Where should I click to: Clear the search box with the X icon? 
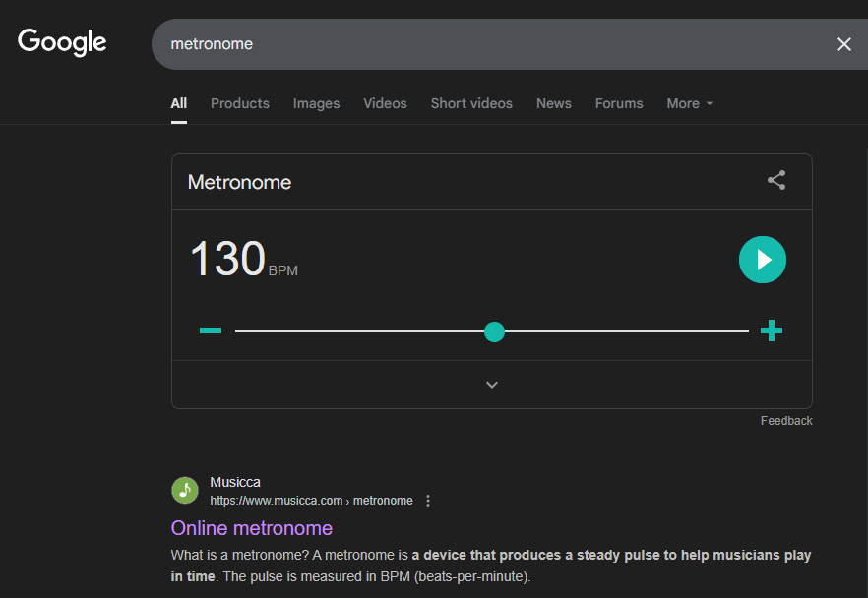coord(843,44)
